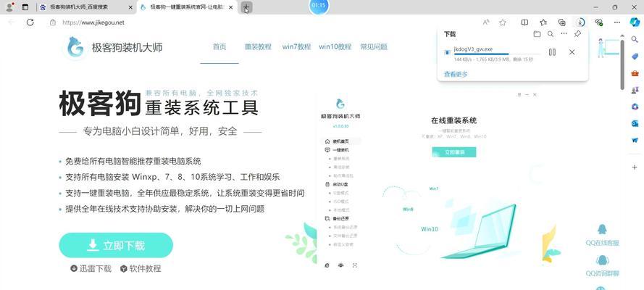Image resolution: width=644 pixels, height=290 pixels.
Task: Open sidebar Shopping tag icon
Action: pos(635,57)
